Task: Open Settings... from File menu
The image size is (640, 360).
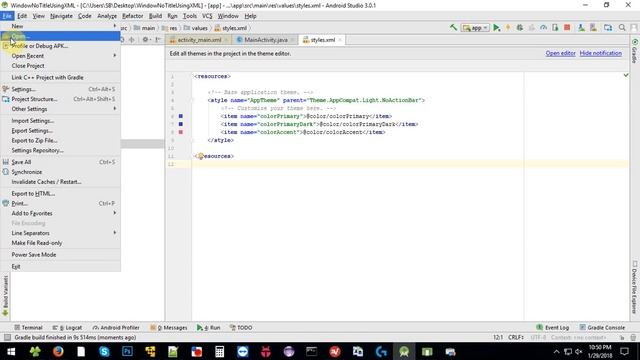Action: (60, 89)
